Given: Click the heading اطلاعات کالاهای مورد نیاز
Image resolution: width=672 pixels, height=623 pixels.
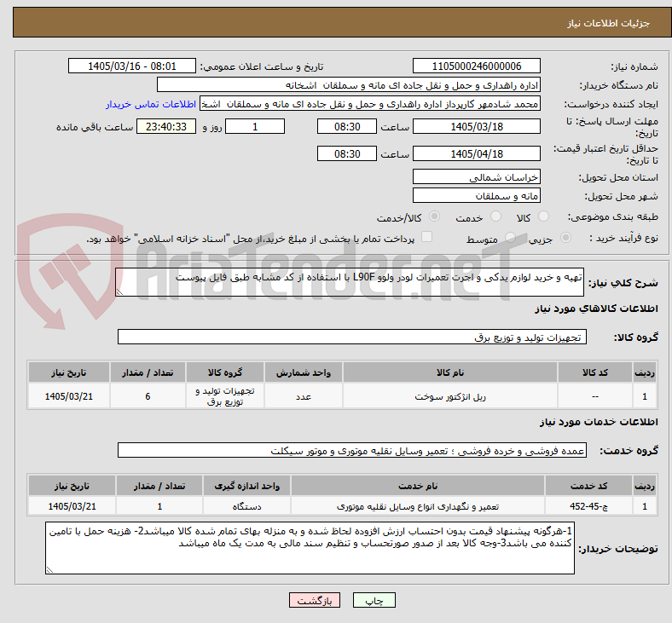Looking at the screenshot, I should (x=596, y=309).
